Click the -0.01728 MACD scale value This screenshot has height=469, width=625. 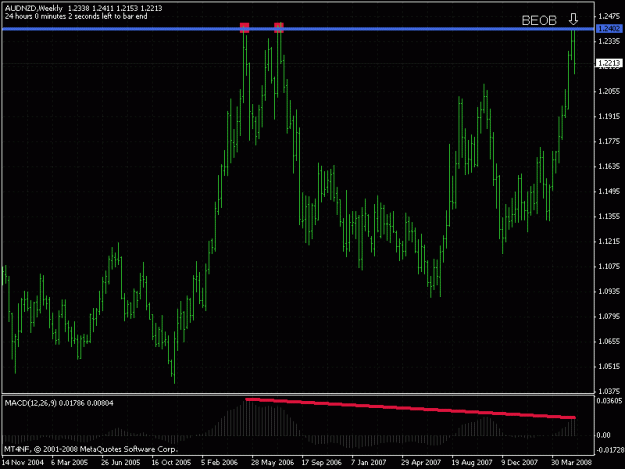pos(609,450)
